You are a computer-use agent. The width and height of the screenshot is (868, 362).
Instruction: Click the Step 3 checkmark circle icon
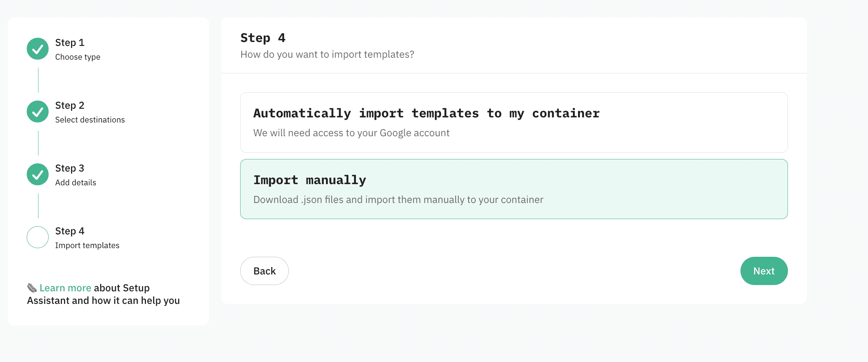click(x=37, y=174)
